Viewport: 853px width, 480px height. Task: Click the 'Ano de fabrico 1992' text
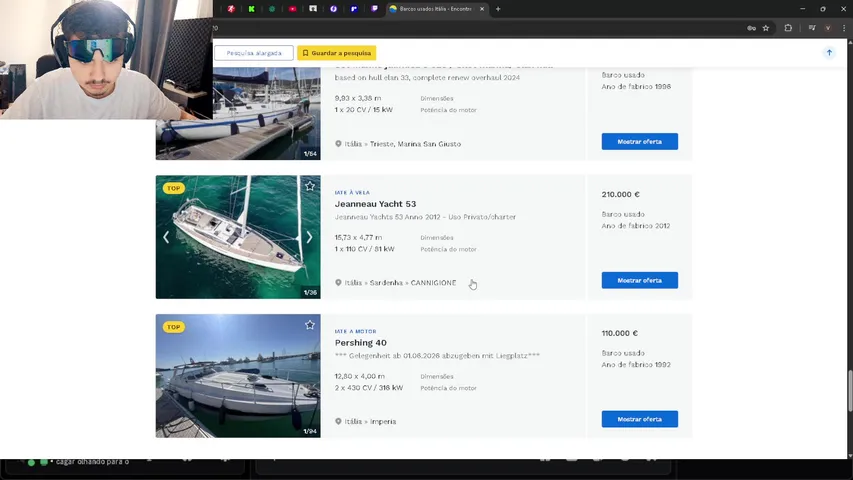(x=636, y=364)
